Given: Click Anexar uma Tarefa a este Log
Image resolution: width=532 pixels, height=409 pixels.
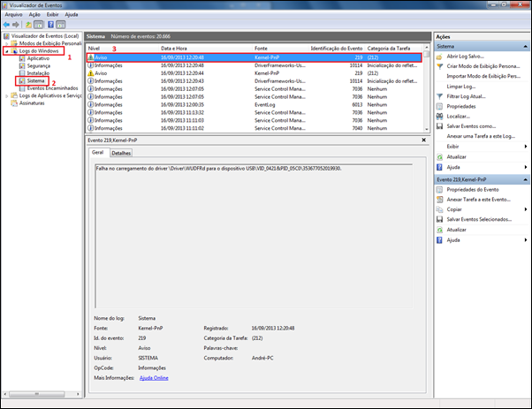Looking at the screenshot, I should tap(481, 136).
